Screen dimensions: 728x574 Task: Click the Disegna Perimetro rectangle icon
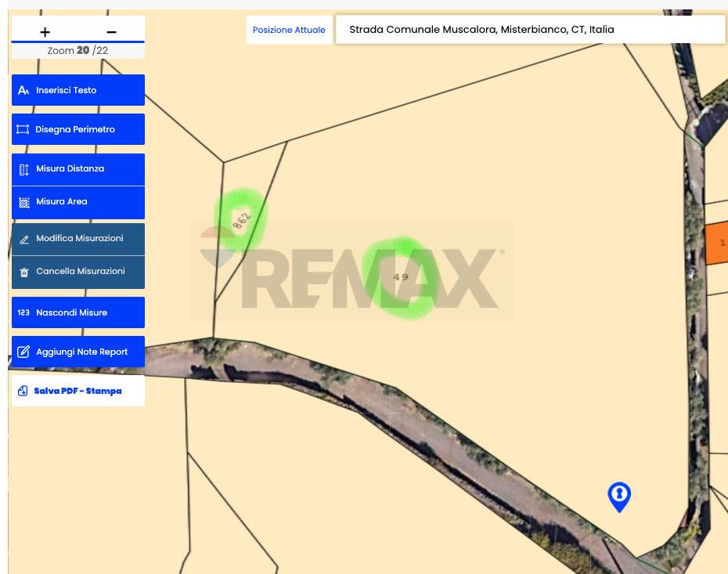[x=23, y=130]
